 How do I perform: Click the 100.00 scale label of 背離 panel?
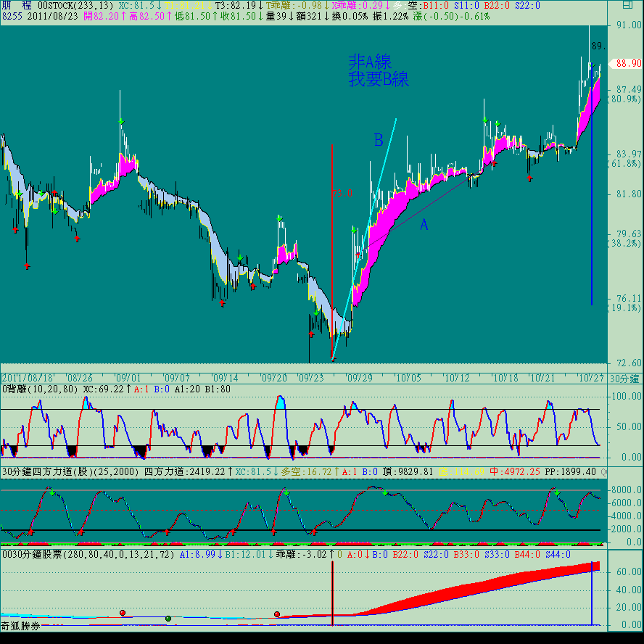(x=627, y=396)
